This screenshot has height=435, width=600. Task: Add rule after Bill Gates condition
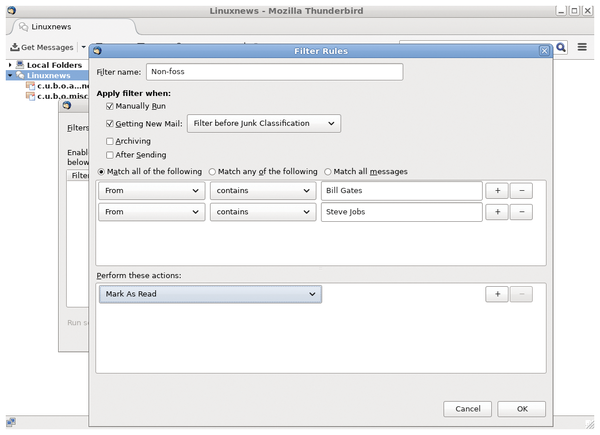(x=496, y=190)
